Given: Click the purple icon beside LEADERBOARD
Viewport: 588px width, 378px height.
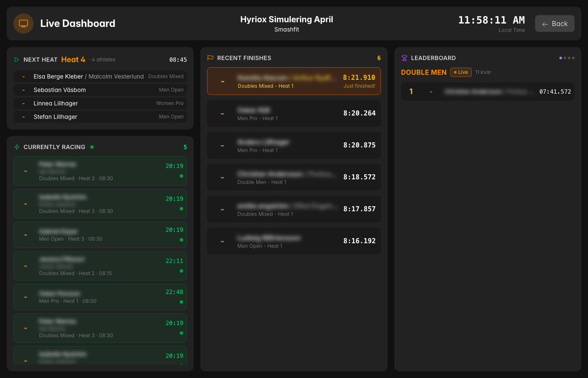Looking at the screenshot, I should 404,58.
